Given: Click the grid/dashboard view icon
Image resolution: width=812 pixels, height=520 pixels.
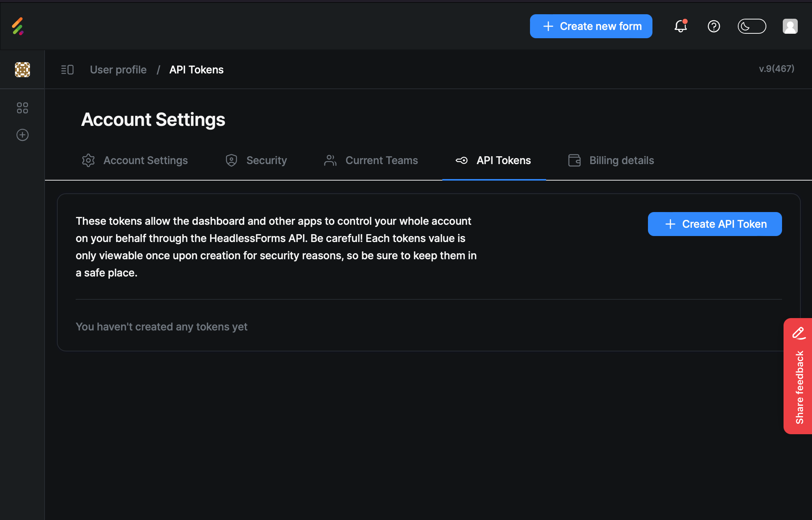Looking at the screenshot, I should point(22,107).
